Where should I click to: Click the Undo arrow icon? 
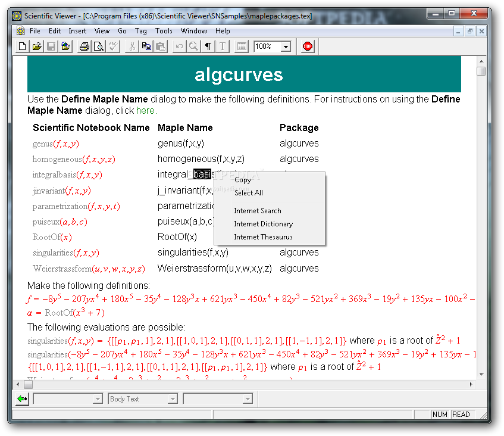pyautogui.click(x=179, y=46)
